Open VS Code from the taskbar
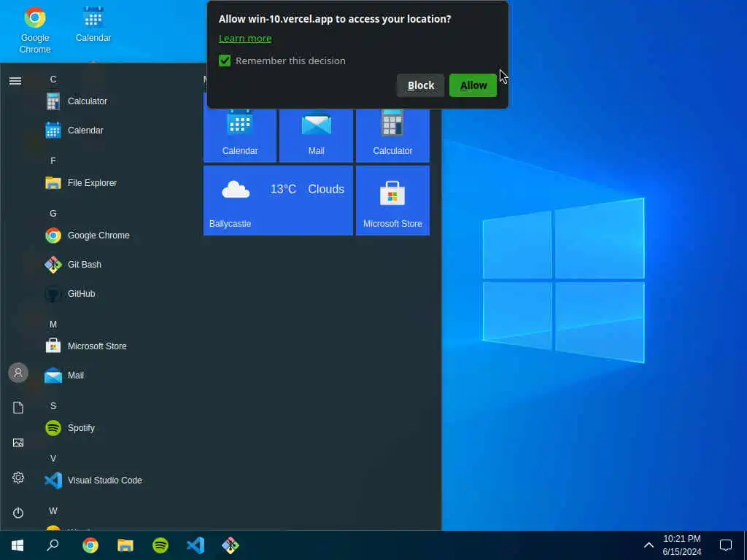Viewport: 747px width, 560px height. [x=196, y=545]
